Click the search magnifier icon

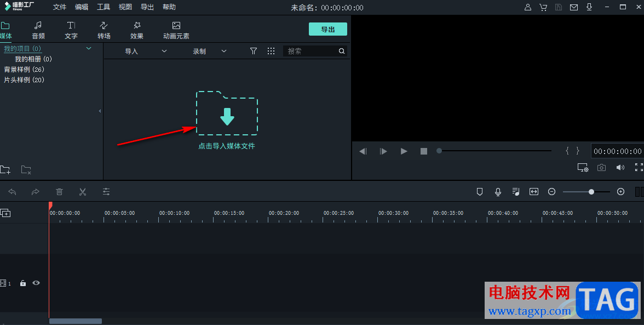342,51
